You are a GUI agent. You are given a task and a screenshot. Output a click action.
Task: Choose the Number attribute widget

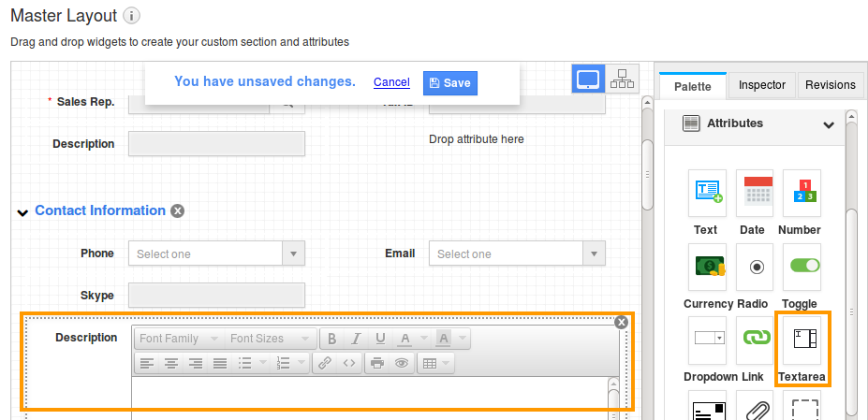pos(801,193)
